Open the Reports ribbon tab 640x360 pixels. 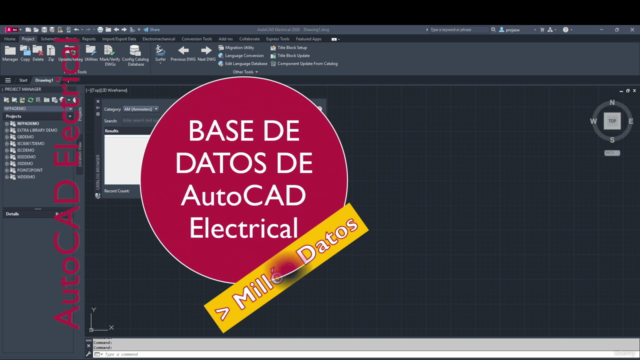point(89,39)
